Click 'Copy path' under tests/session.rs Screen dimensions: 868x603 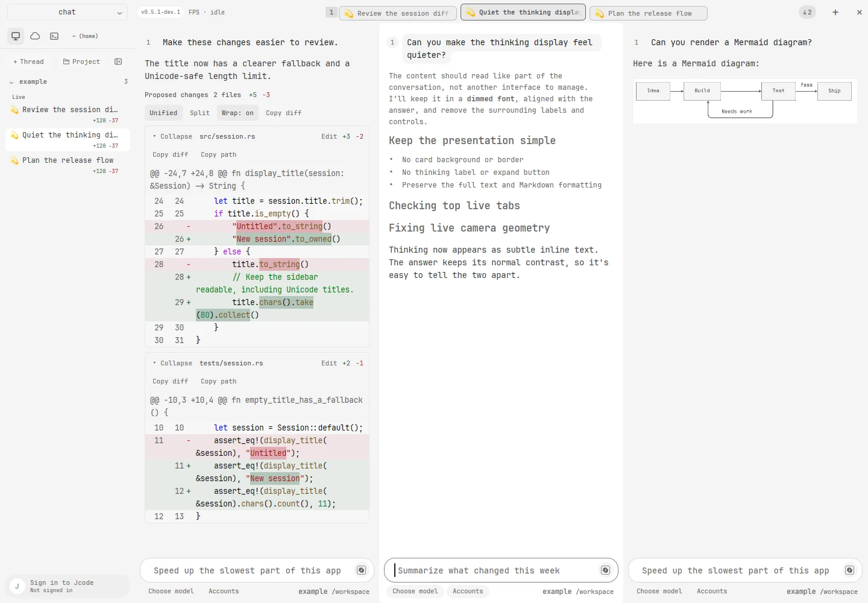(219, 382)
